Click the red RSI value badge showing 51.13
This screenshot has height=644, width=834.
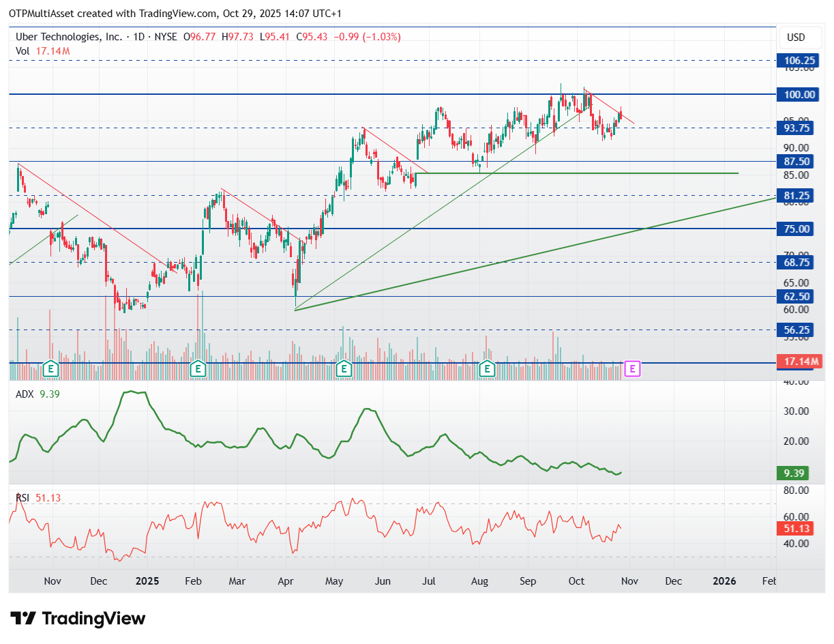[795, 529]
